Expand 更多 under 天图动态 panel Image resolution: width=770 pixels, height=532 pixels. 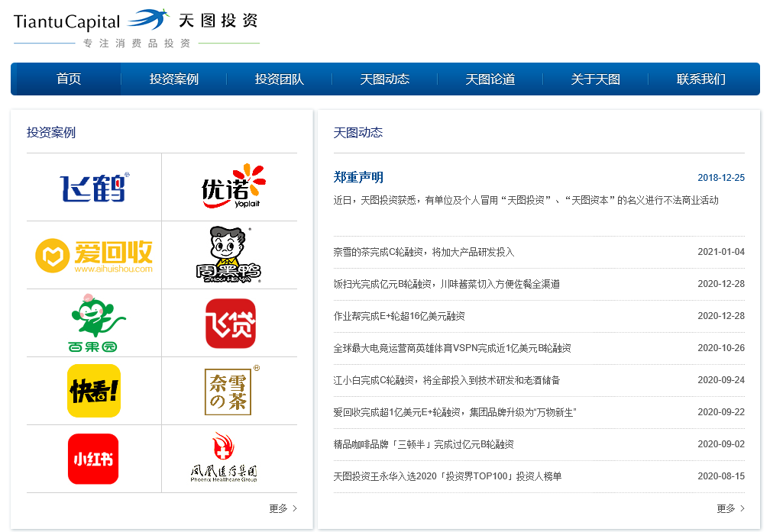tap(730, 508)
